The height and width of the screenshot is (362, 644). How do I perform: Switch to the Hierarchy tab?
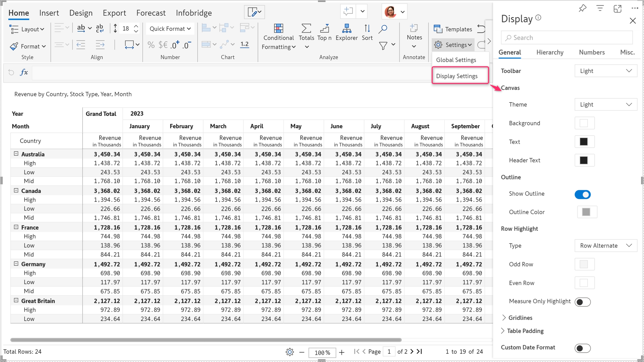pyautogui.click(x=550, y=52)
